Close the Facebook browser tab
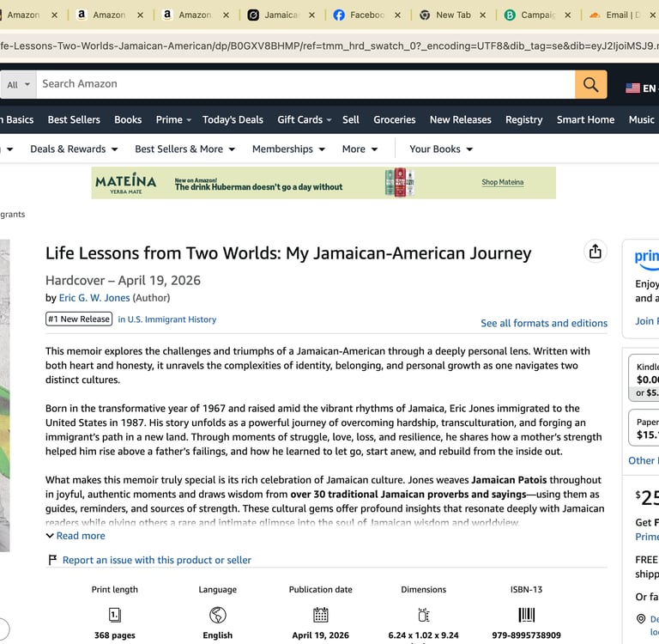The height and width of the screenshot is (644, 659). (397, 15)
